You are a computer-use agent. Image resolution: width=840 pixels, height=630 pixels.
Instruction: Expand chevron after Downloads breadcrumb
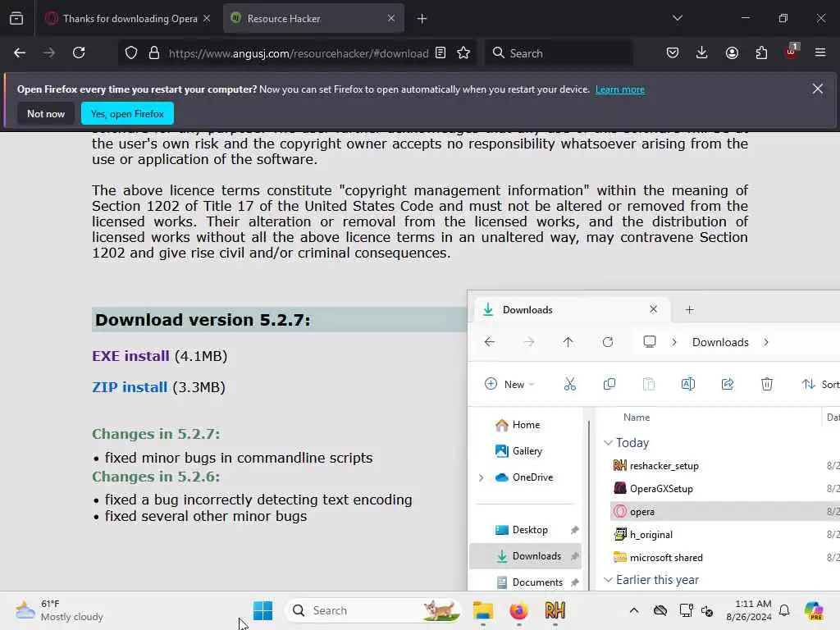click(x=766, y=342)
